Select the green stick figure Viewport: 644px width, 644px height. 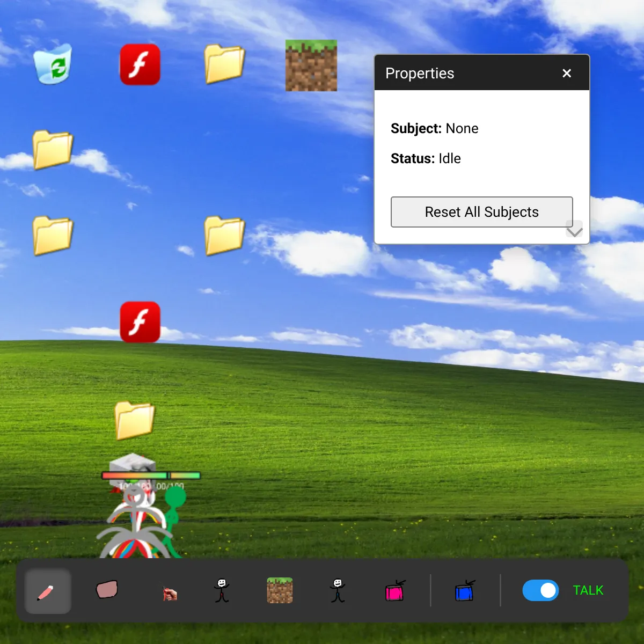click(173, 521)
